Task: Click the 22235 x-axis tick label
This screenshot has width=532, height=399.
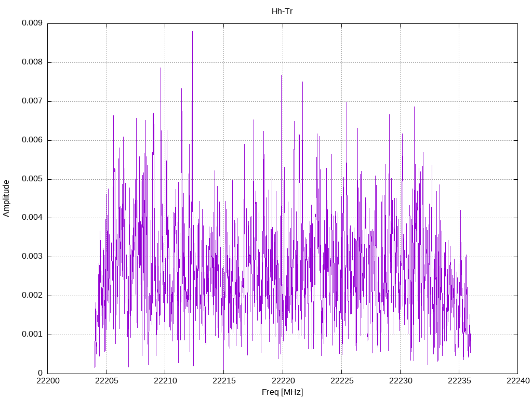Action: [459, 381]
